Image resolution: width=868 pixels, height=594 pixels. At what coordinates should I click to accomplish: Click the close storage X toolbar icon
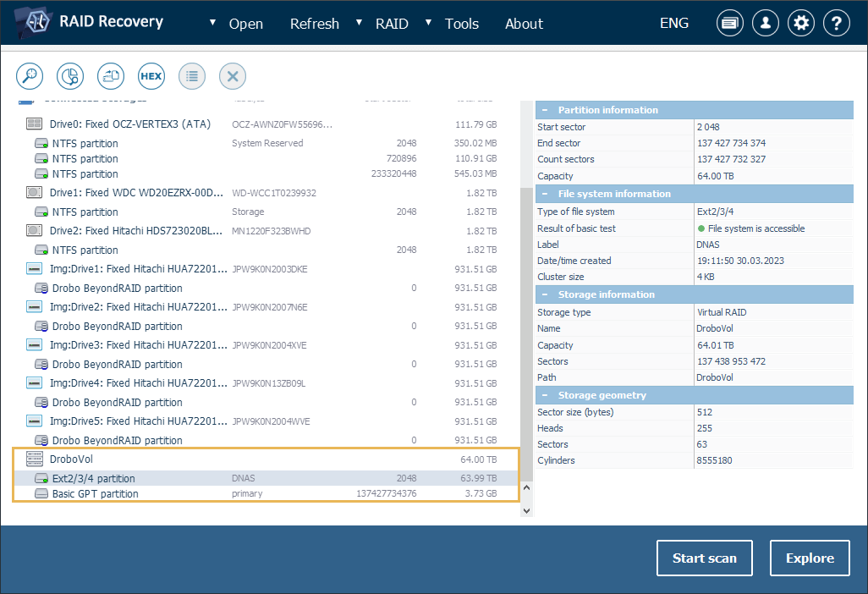[x=233, y=76]
